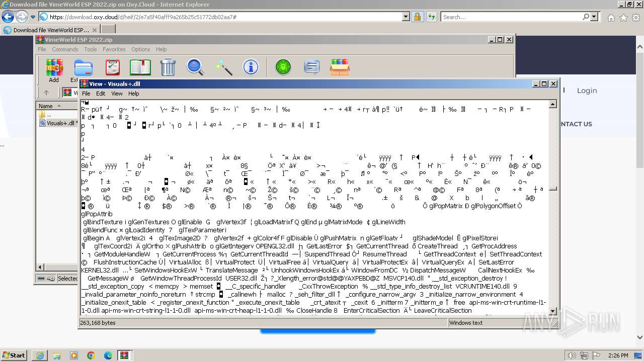The height and width of the screenshot is (362, 644).
Task: Click the Add button in WinRAR toolbar
Action: click(54, 70)
